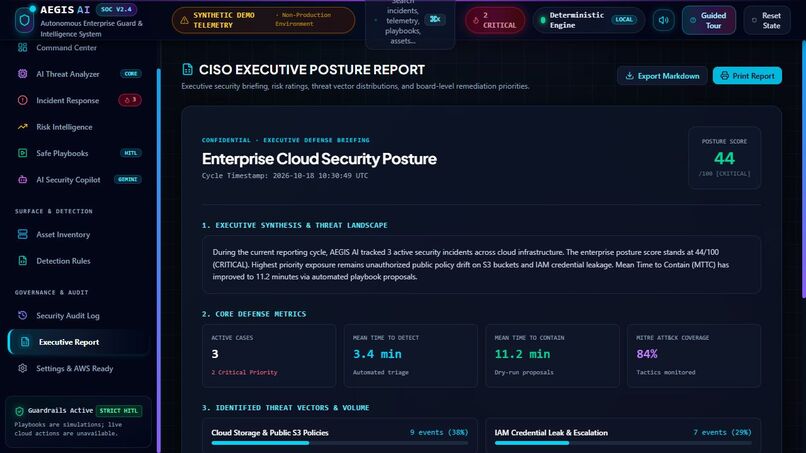
Task: Click Export Markdown button
Action: click(662, 76)
